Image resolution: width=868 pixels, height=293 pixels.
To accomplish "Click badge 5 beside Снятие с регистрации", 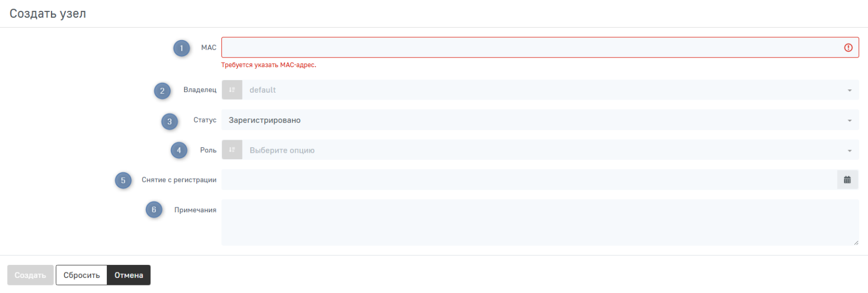I will pyautogui.click(x=123, y=180).
